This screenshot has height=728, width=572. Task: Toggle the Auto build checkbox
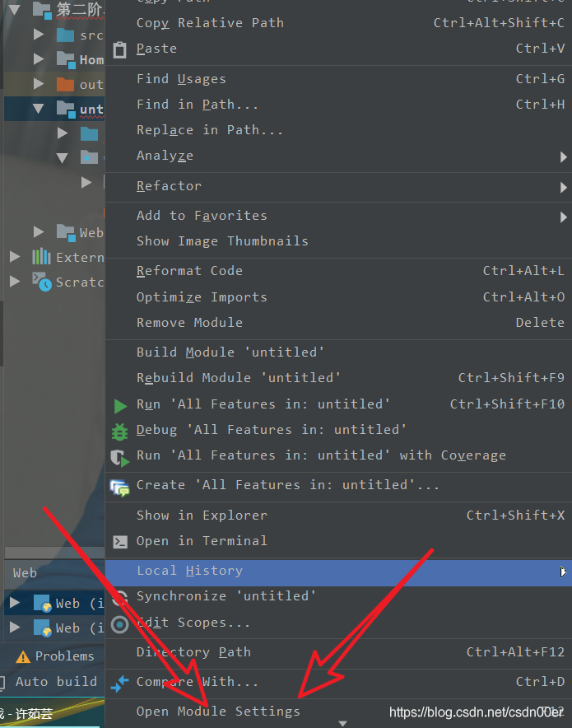click(x=2, y=682)
